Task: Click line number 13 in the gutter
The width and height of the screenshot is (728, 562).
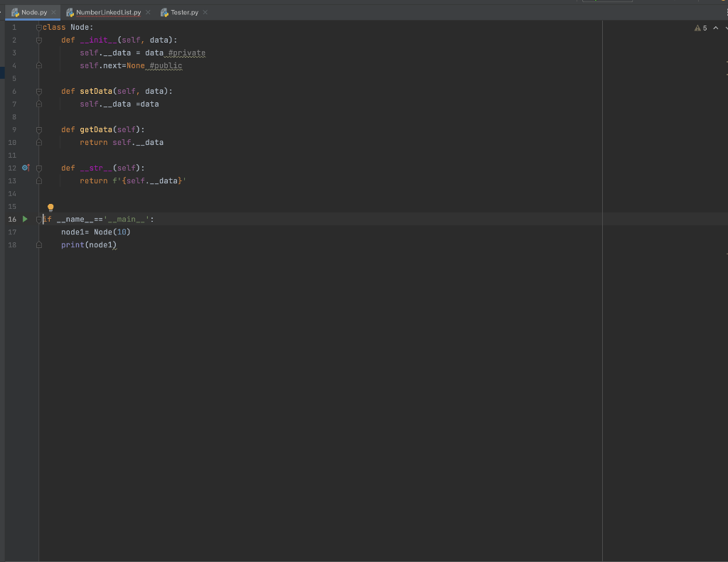Action: (x=11, y=180)
